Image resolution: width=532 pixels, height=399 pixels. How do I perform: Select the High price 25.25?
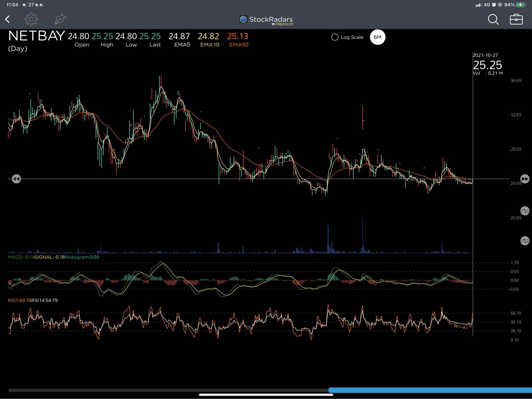(102, 36)
